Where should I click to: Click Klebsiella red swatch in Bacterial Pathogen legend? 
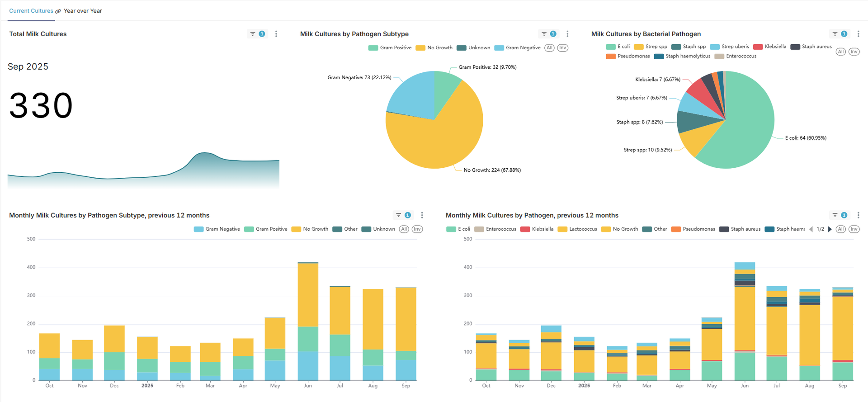pyautogui.click(x=758, y=47)
